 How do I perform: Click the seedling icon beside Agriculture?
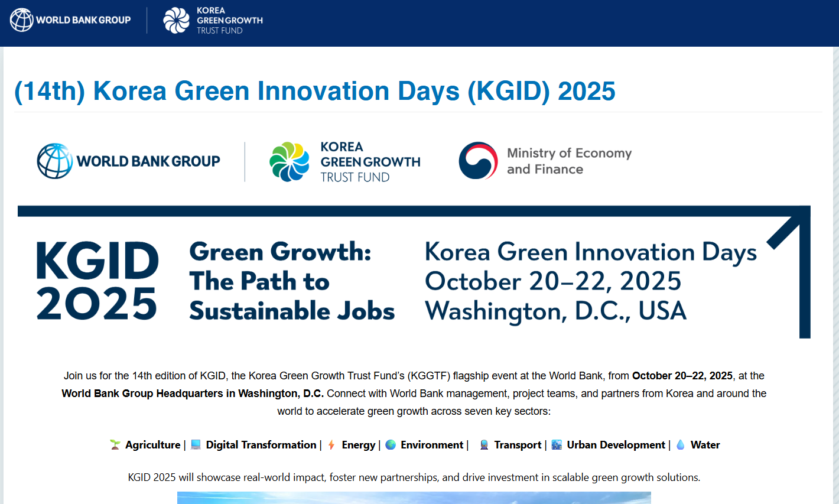[115, 445]
